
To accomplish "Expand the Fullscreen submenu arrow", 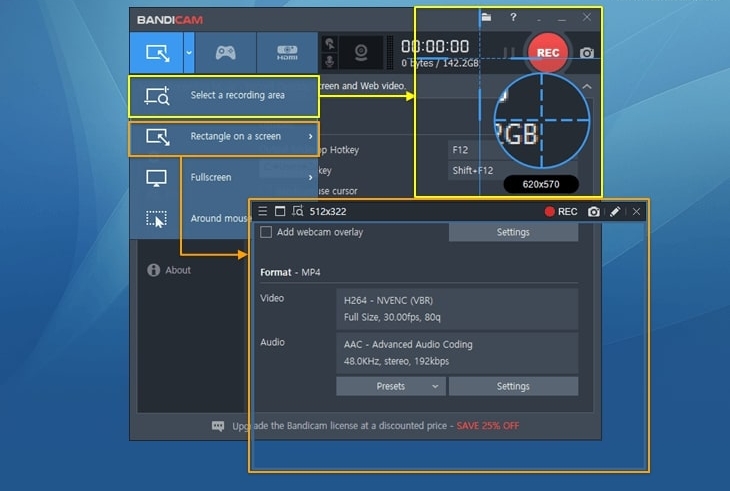I will (311, 177).
